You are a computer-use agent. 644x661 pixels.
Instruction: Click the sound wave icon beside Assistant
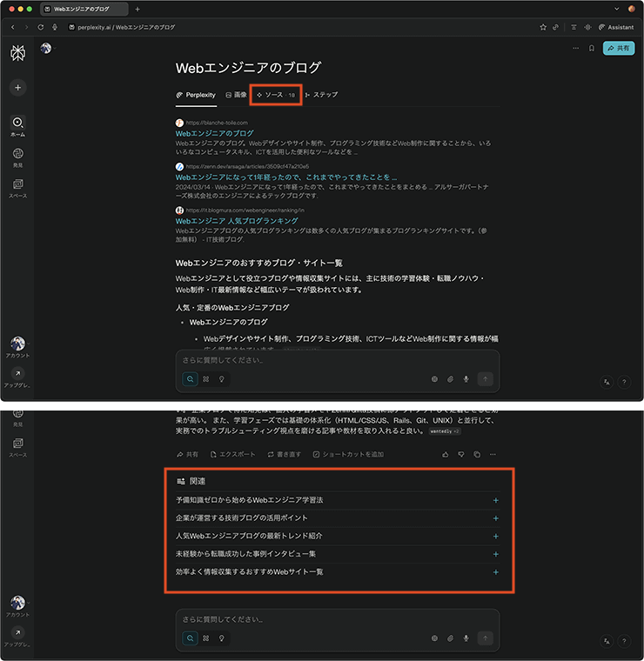click(587, 27)
